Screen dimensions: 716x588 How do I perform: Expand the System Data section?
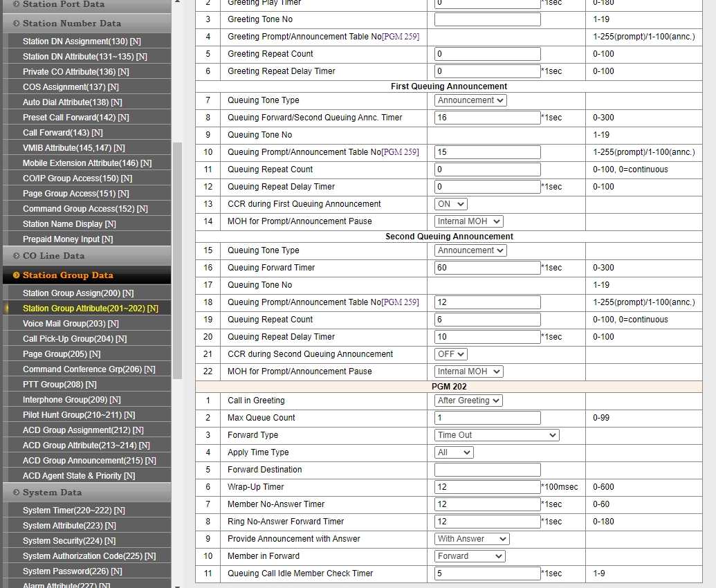pyautogui.click(x=52, y=493)
